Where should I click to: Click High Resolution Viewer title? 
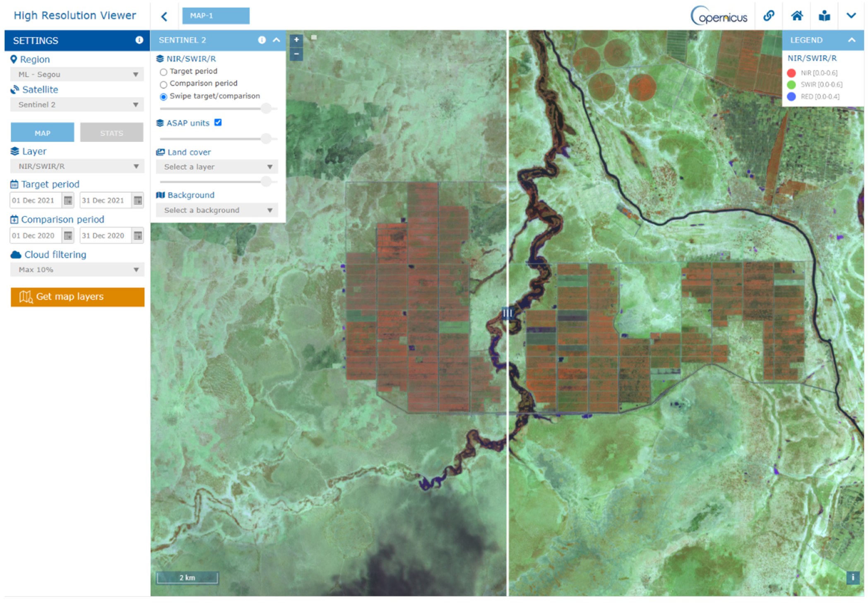click(75, 15)
